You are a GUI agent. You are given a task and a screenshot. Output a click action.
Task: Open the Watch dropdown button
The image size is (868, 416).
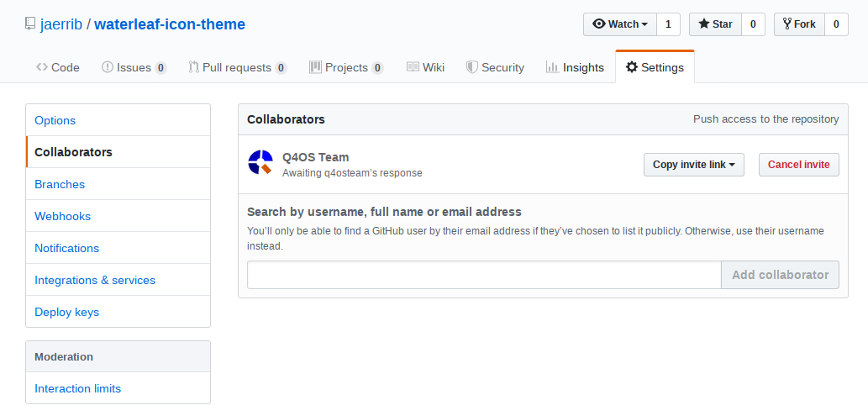click(620, 24)
